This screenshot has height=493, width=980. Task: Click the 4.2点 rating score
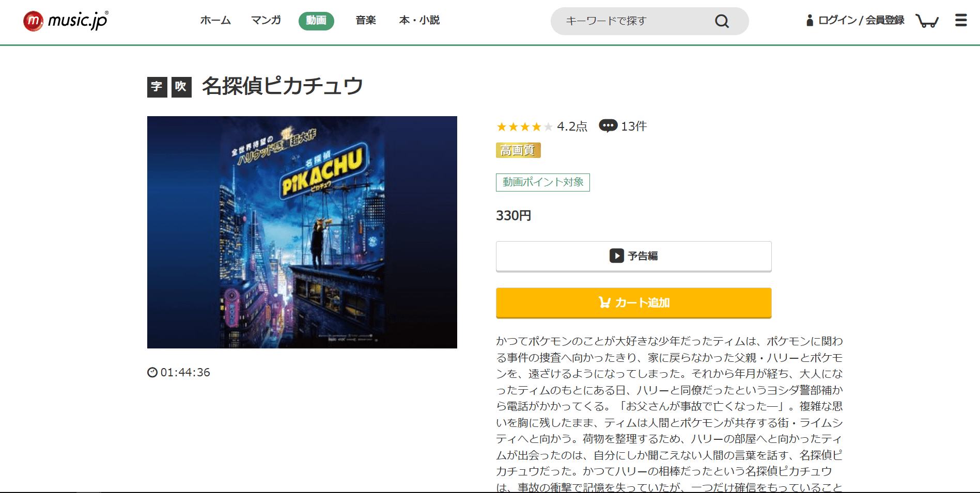tap(572, 126)
